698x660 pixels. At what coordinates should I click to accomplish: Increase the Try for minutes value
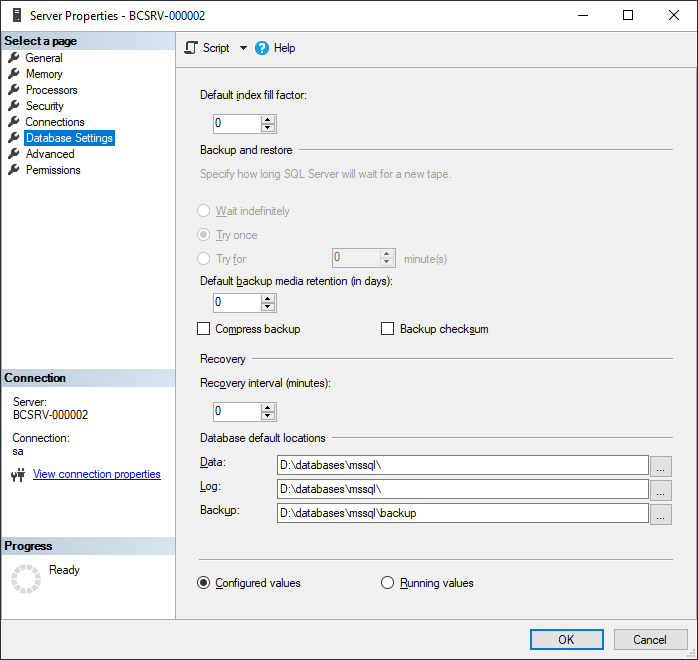pyautogui.click(x=387, y=254)
